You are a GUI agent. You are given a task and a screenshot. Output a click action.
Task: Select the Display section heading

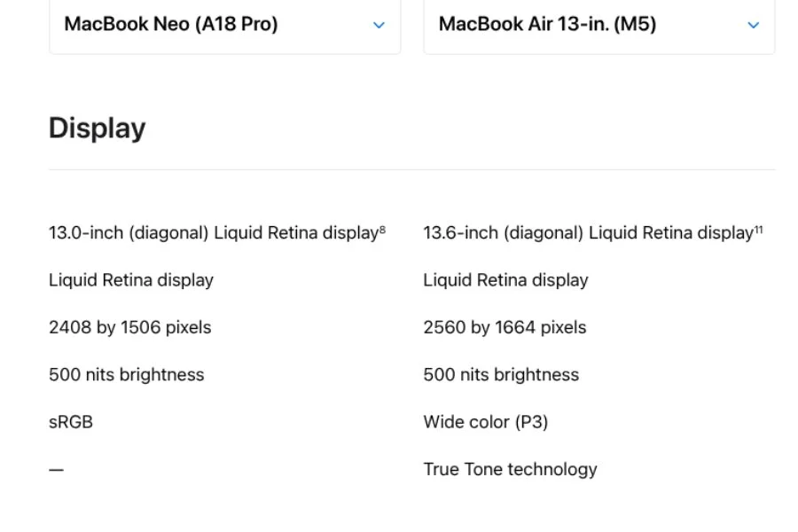98,128
